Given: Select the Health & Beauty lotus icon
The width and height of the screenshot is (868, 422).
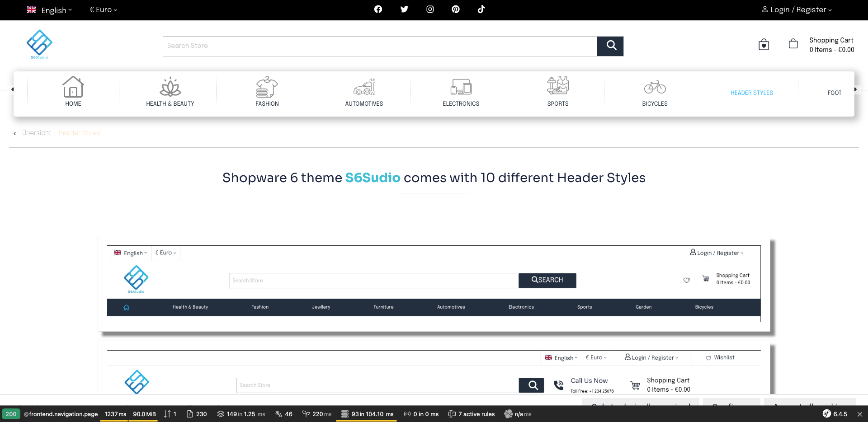Looking at the screenshot, I should pos(170,87).
